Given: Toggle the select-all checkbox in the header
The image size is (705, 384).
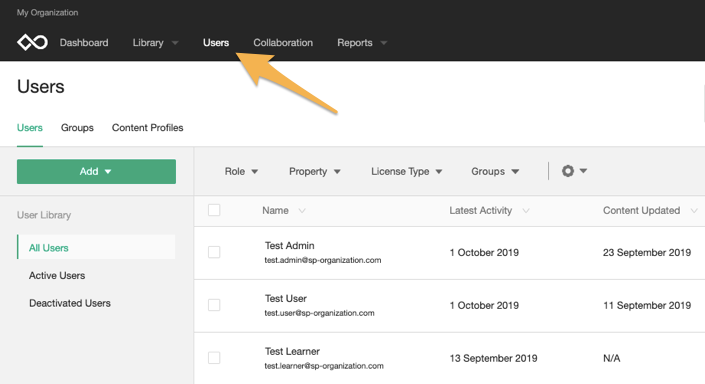Looking at the screenshot, I should pyautogui.click(x=214, y=210).
